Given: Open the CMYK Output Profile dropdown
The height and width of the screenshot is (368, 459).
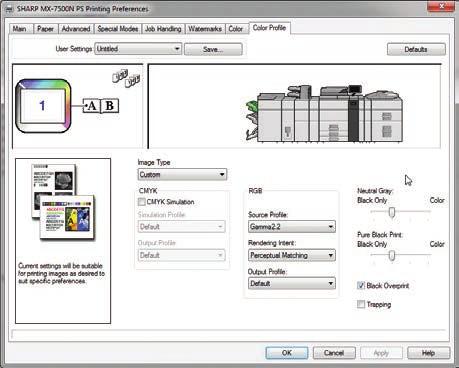Looking at the screenshot, I should (182, 255).
